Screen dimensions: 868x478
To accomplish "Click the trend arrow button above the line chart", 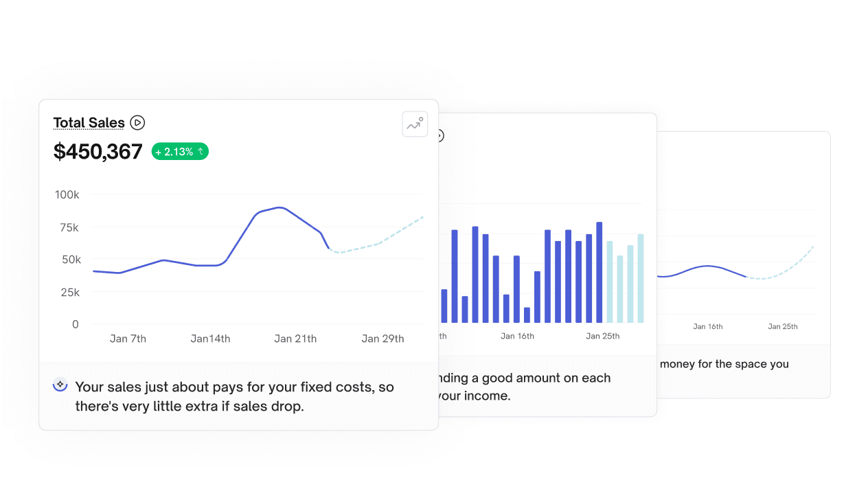I will (x=415, y=124).
